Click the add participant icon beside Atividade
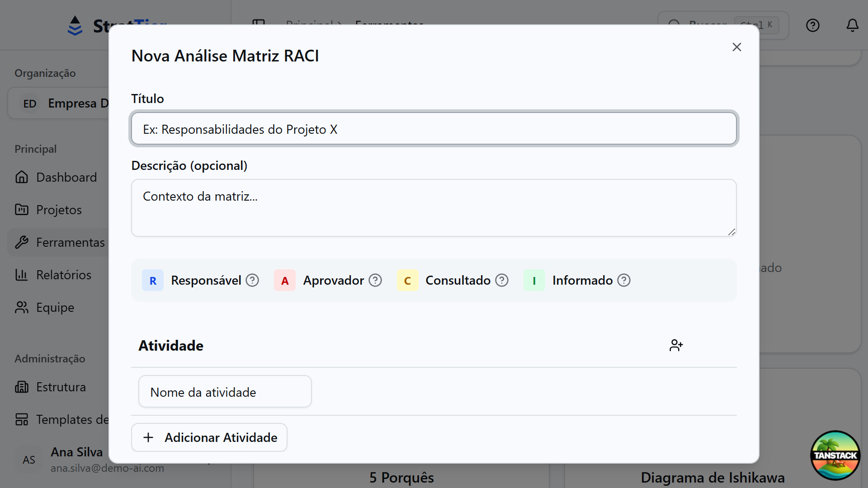The image size is (868, 488). coord(676,345)
